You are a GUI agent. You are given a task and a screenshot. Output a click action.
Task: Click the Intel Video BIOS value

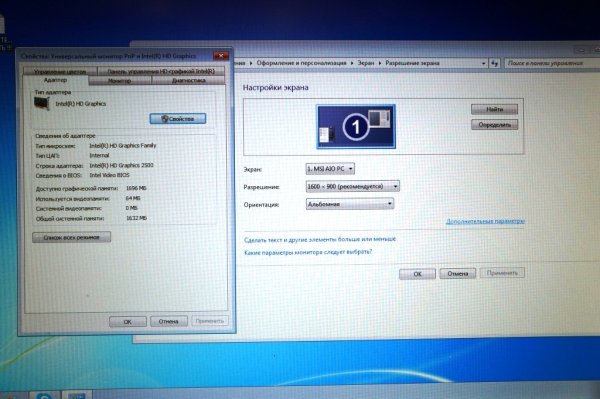click(109, 175)
